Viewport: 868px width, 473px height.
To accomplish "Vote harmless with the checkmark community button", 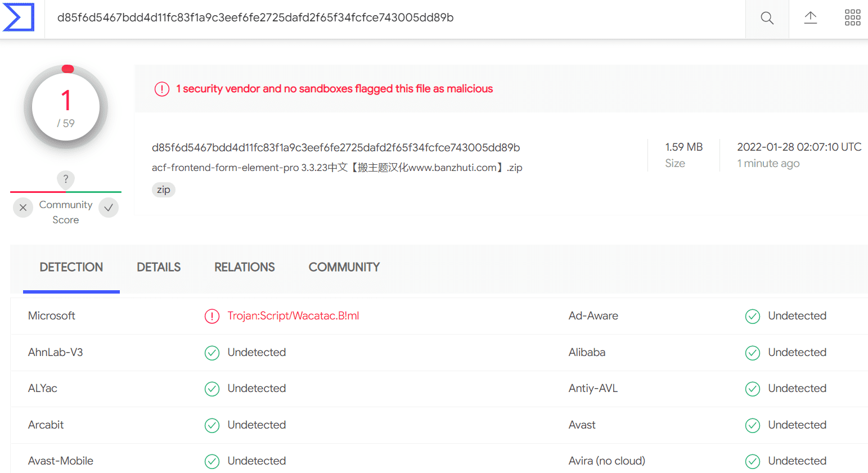I will tap(109, 208).
